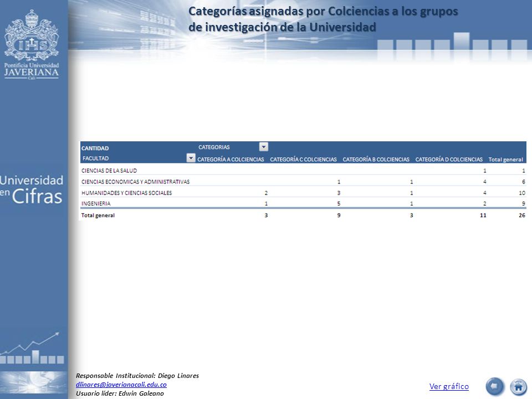Click the back arrow navigation button
The width and height of the screenshot is (532, 399).
(495, 386)
